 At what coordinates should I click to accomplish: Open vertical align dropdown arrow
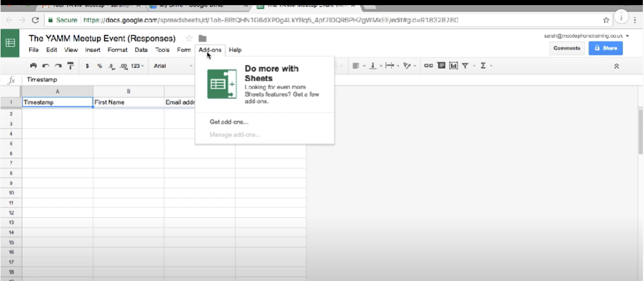pyautogui.click(x=381, y=66)
